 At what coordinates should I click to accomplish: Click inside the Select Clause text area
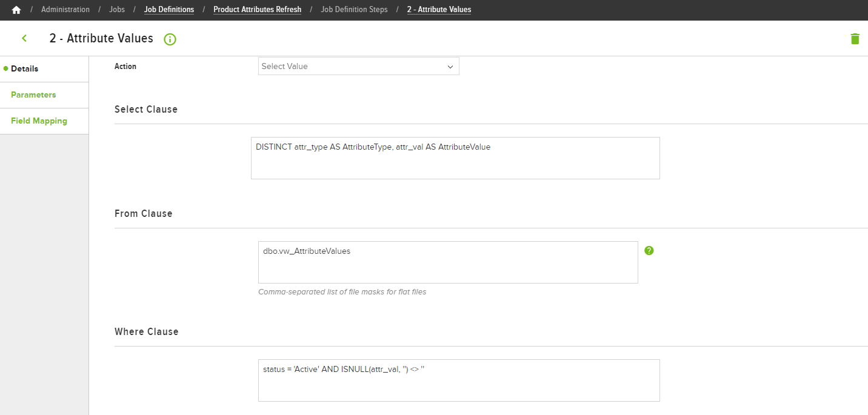(455, 158)
